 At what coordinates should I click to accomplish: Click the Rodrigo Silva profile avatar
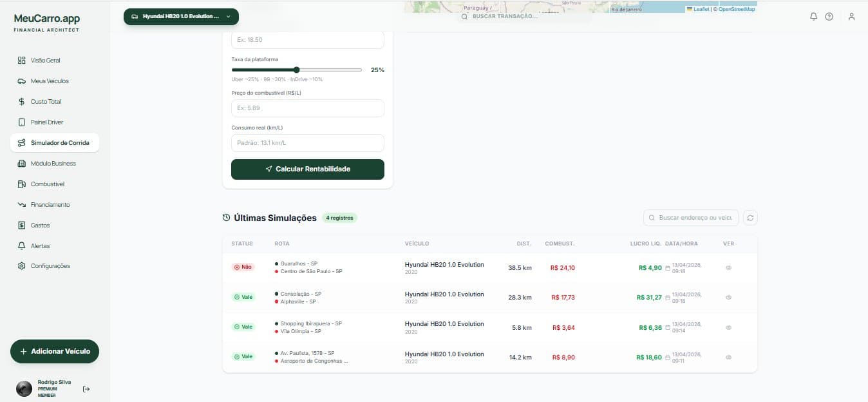pos(24,388)
